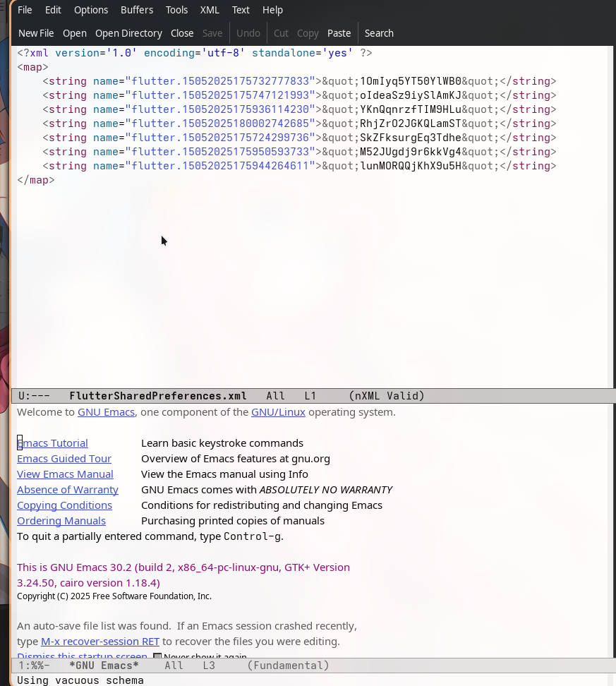Follow the Emacs Tutorial link
The width and height of the screenshot is (616, 686).
point(52,443)
